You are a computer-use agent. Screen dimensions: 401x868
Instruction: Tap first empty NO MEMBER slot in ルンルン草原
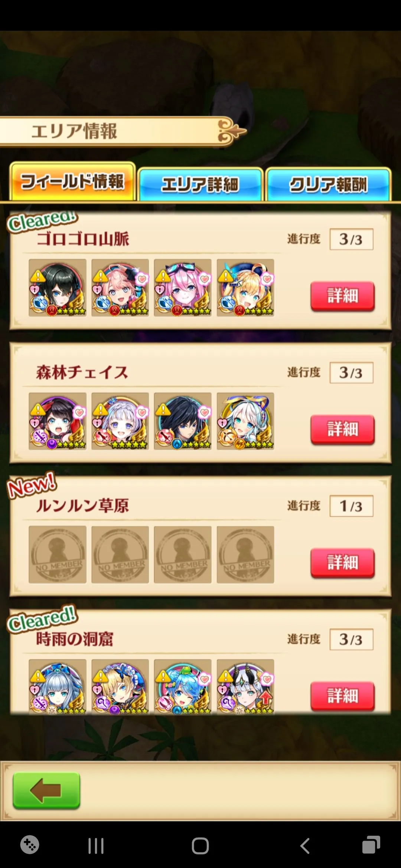coord(58,555)
